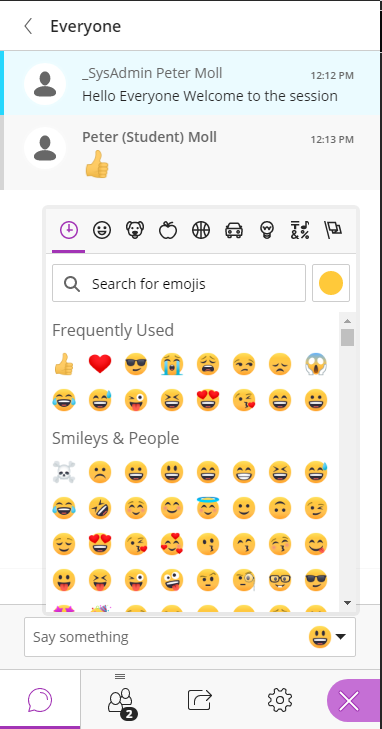382x729 pixels.
Task: Click the emoji list scrollbar down arrow
Action: pyautogui.click(x=347, y=603)
